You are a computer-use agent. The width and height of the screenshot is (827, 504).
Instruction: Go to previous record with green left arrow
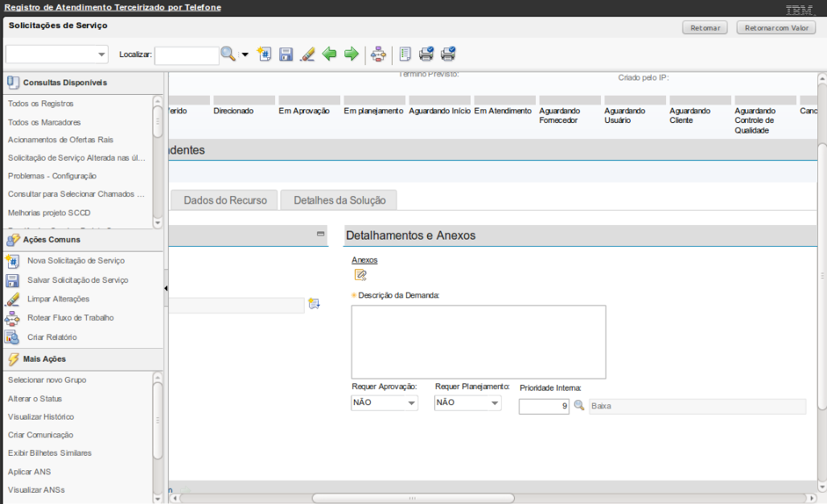pos(329,54)
